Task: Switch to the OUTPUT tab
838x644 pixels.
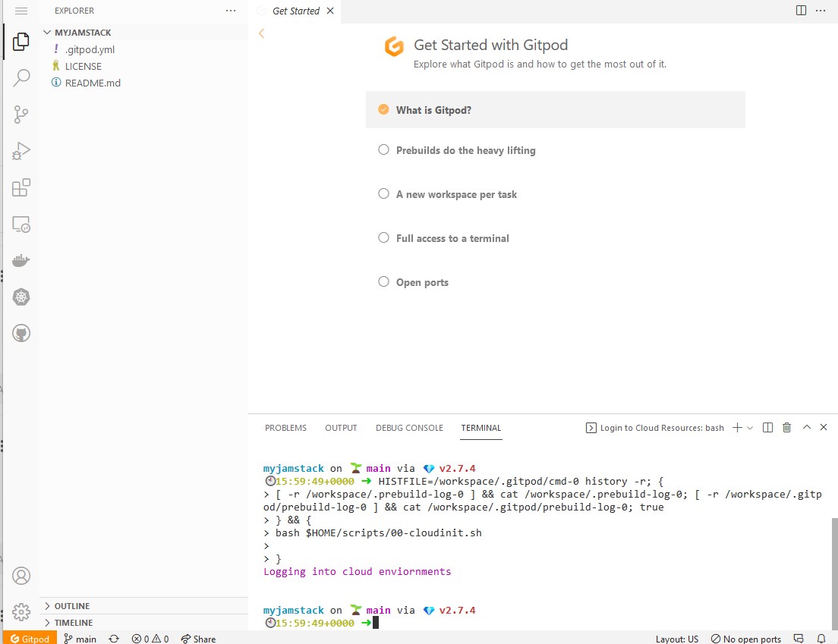Action: point(341,428)
